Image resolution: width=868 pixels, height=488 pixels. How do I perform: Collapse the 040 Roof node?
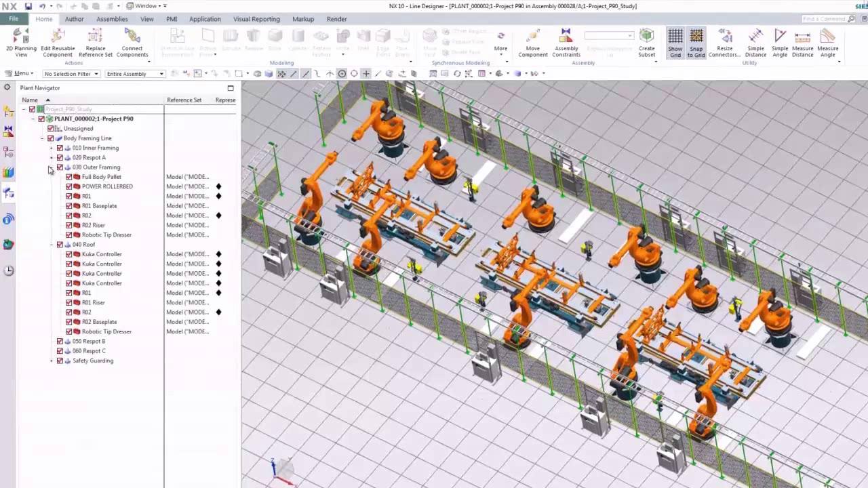52,245
